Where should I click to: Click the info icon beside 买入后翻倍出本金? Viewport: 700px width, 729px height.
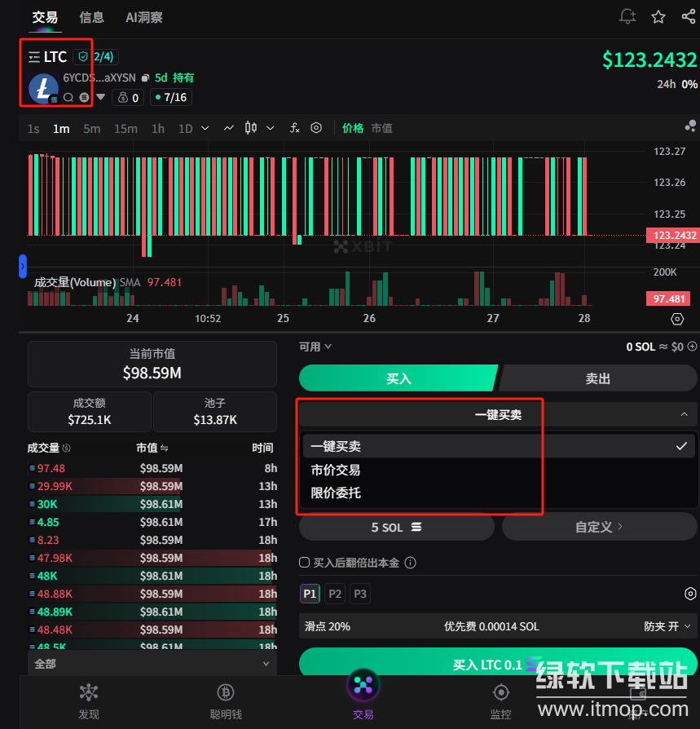click(x=411, y=563)
